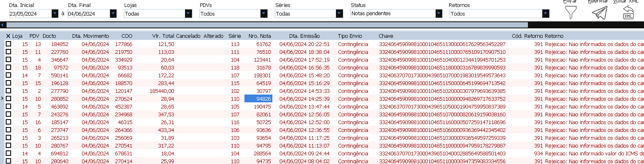
Task: Select the chave ending in 9563452287
Action: point(442,44)
